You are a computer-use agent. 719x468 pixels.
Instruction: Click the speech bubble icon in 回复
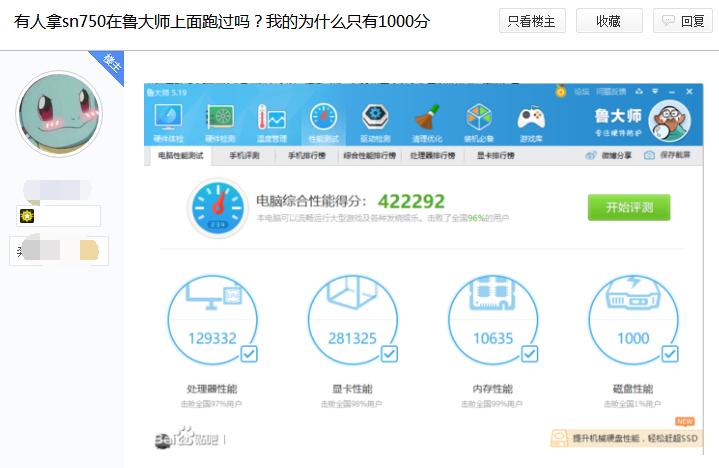pyautogui.click(x=669, y=21)
